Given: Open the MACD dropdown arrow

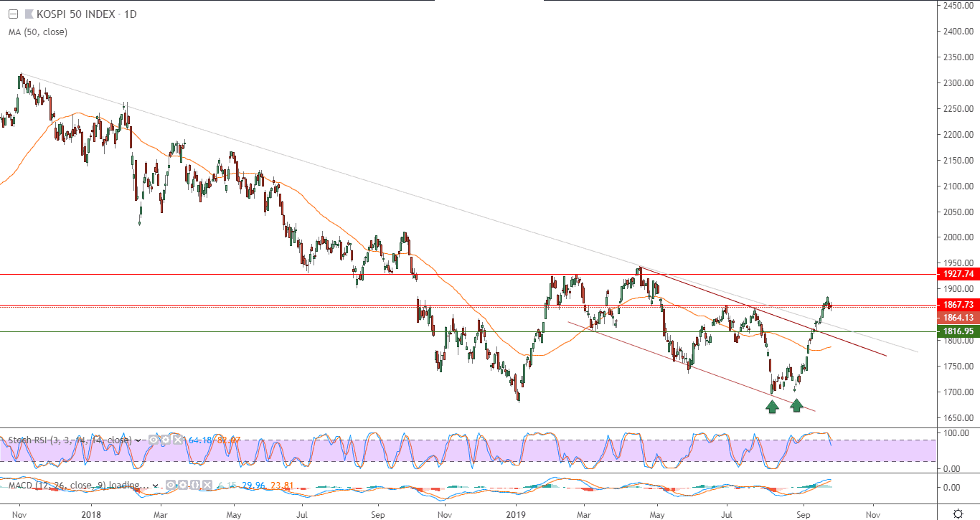Looking at the screenshot, I should (156, 486).
